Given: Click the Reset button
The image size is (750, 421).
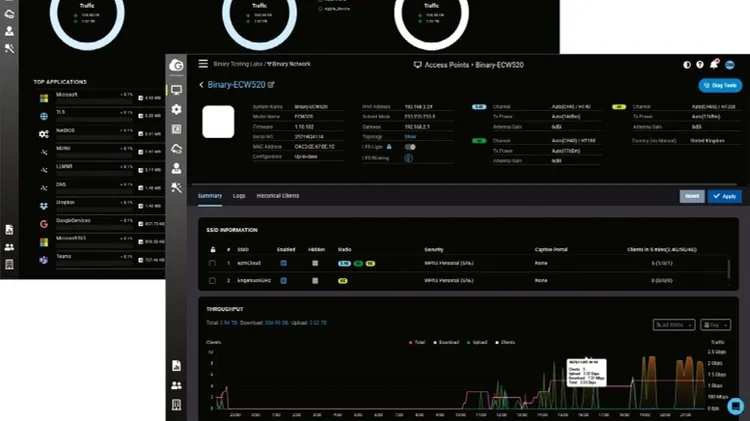Looking at the screenshot, I should pos(692,196).
